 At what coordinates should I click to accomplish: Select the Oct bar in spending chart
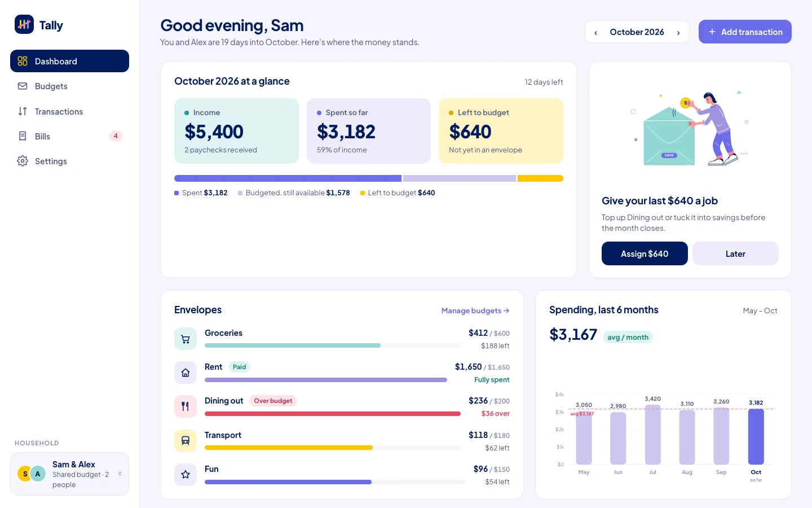click(756, 436)
